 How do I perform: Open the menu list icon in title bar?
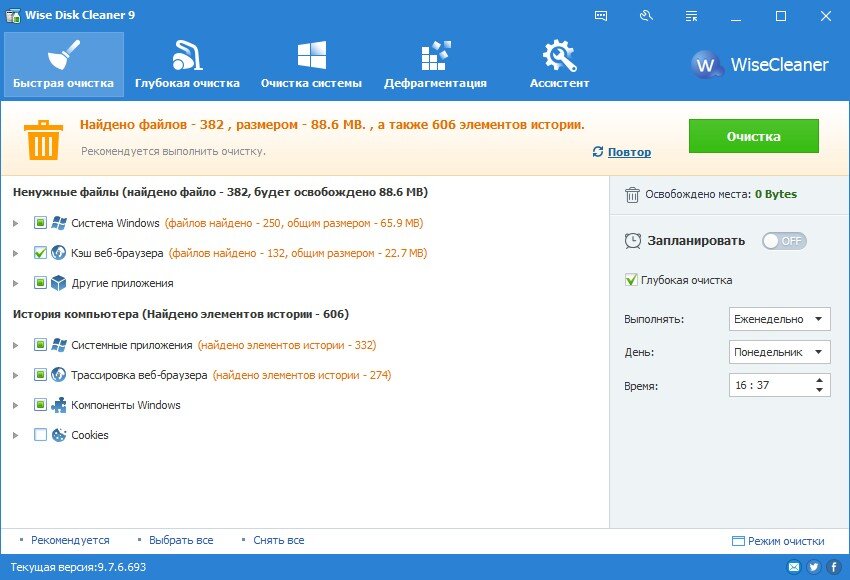tap(691, 16)
